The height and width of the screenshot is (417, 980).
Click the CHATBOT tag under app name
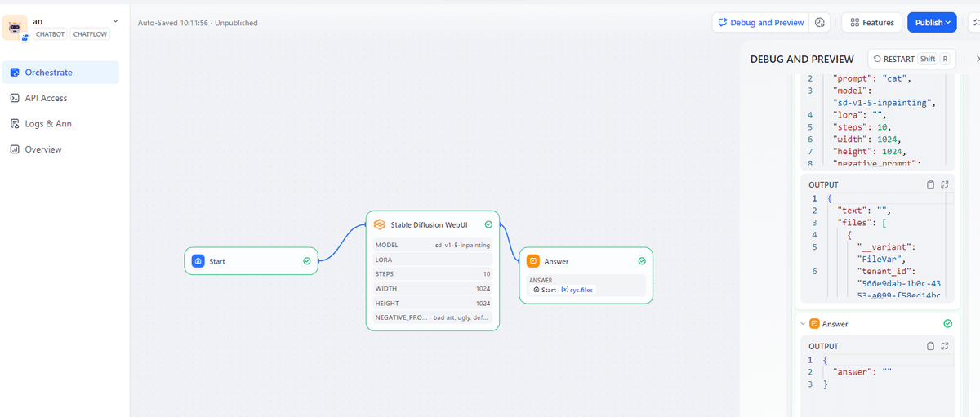click(x=51, y=34)
